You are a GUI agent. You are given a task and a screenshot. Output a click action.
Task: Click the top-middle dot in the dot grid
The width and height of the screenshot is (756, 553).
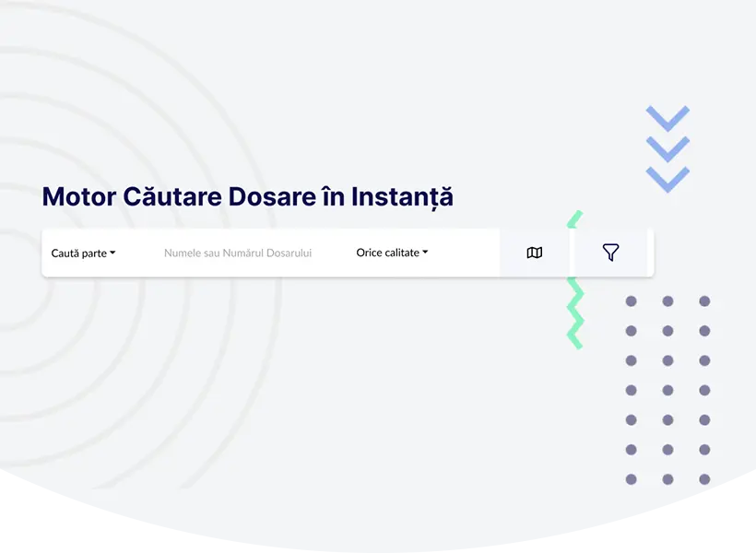coord(667,301)
